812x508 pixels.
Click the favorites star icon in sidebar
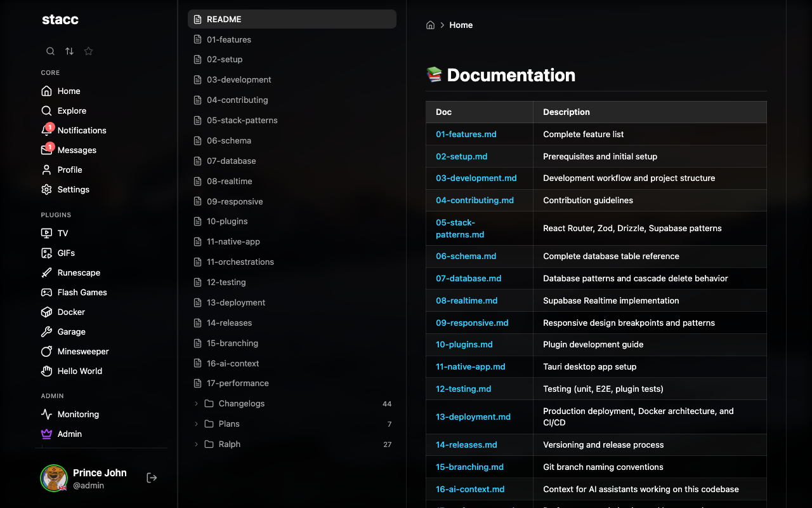(x=88, y=51)
